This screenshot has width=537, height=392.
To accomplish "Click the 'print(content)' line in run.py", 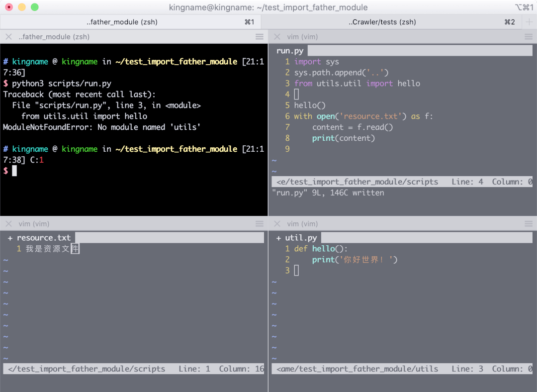I will (344, 138).
